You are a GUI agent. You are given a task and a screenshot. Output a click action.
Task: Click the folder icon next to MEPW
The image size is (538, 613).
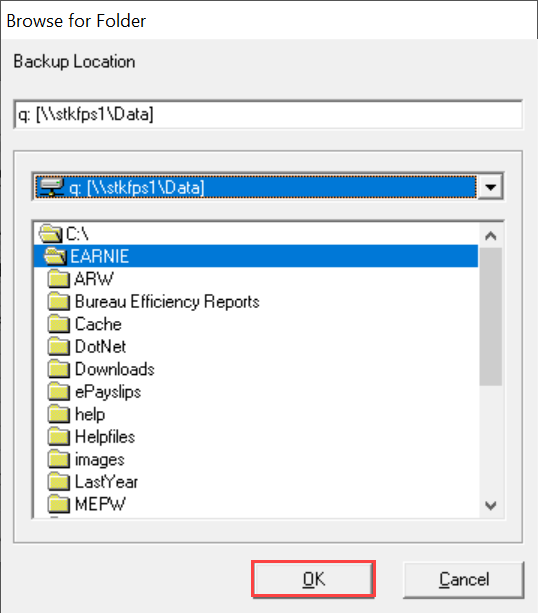pyautogui.click(x=59, y=504)
